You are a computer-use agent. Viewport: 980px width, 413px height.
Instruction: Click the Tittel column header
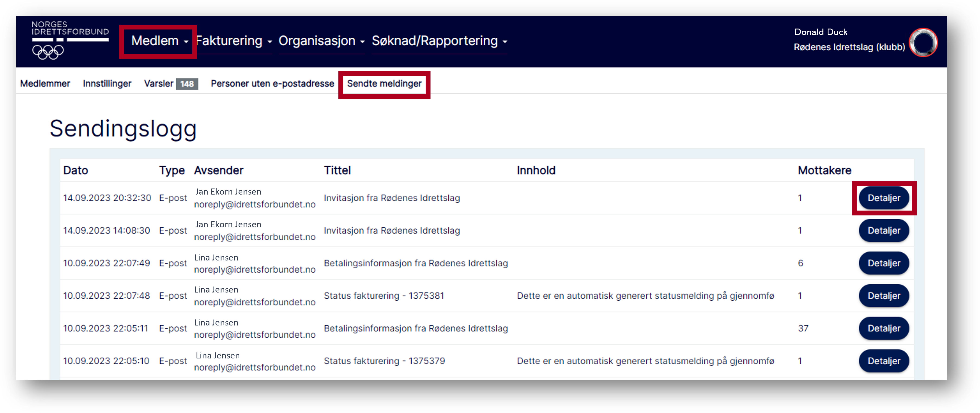pos(337,170)
